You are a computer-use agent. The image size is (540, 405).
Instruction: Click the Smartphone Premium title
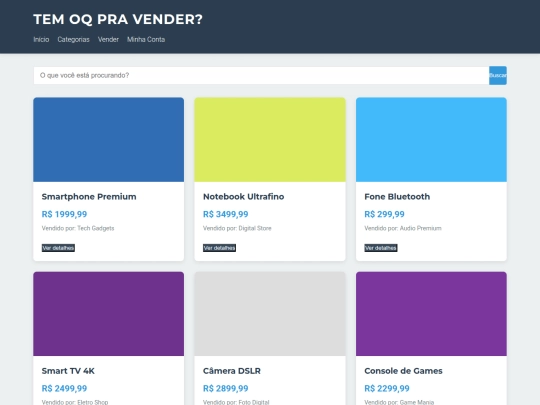point(89,197)
